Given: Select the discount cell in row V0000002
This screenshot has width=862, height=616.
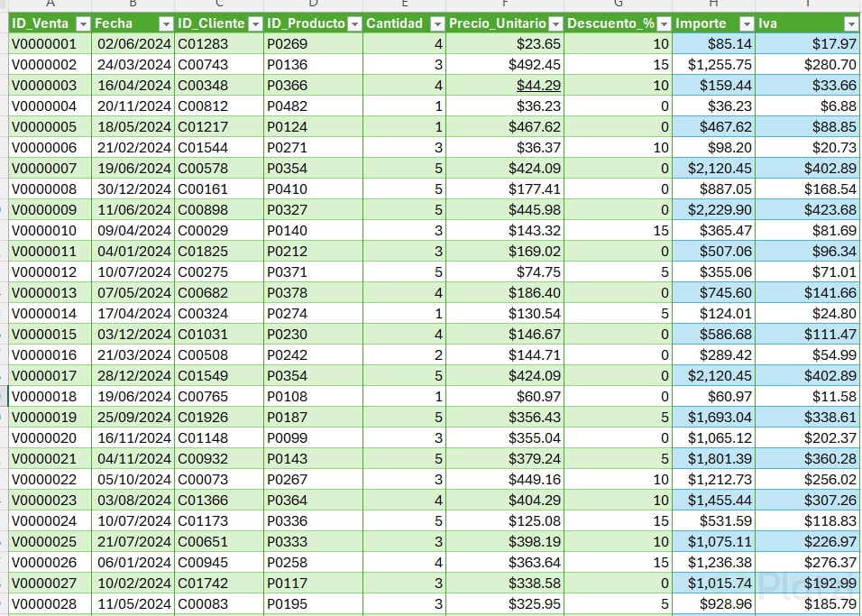Looking at the screenshot, I should click(x=618, y=65).
